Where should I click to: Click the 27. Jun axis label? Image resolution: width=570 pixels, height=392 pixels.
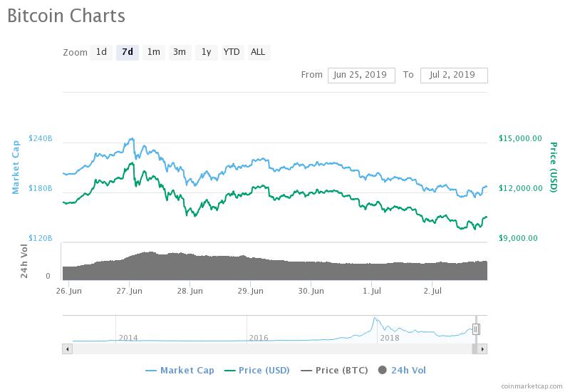click(130, 292)
